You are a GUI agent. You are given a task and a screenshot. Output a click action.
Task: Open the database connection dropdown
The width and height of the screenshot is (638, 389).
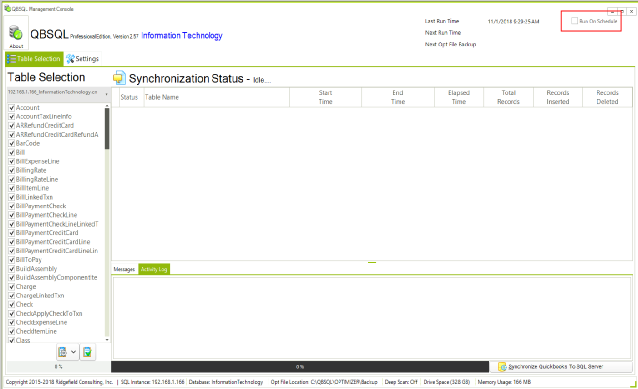click(x=59, y=94)
